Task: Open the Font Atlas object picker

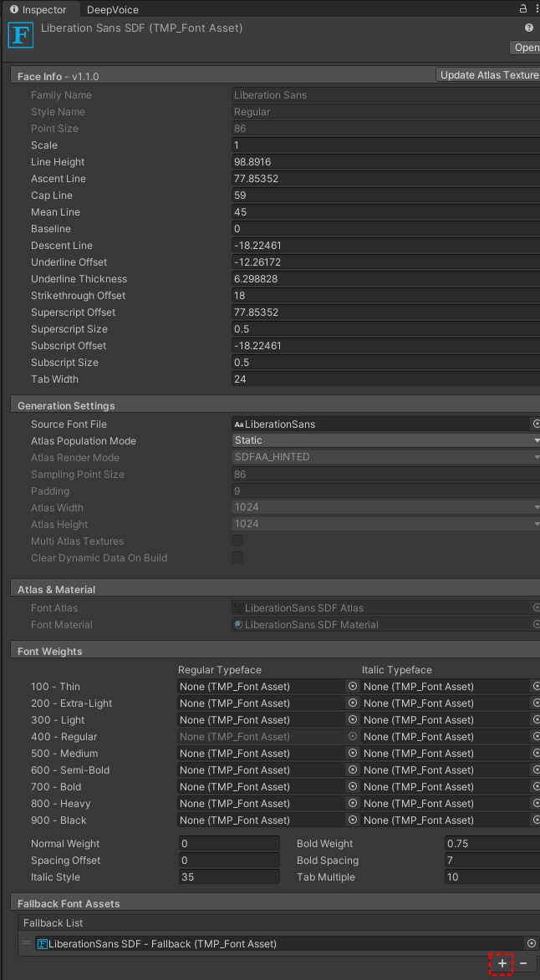Action: pyautogui.click(x=536, y=607)
